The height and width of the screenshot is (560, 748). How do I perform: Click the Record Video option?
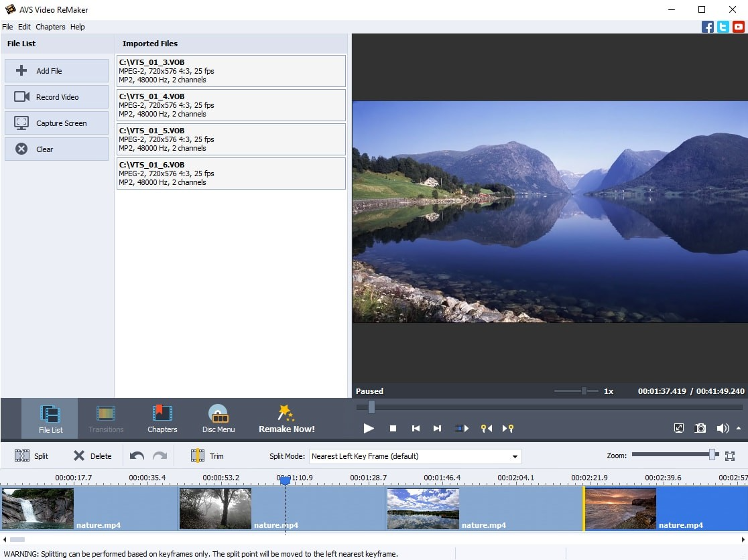[x=56, y=96]
